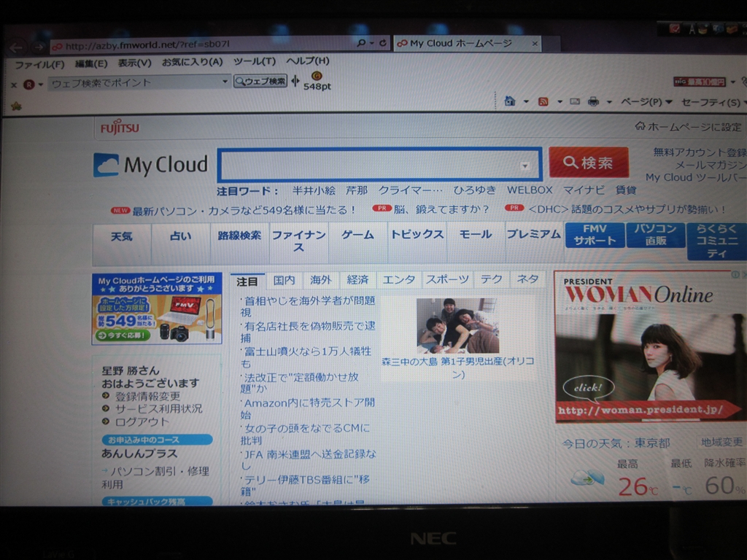Open the ページ(P) dropdown menu
Screen dimensions: 747x560
[x=646, y=101]
